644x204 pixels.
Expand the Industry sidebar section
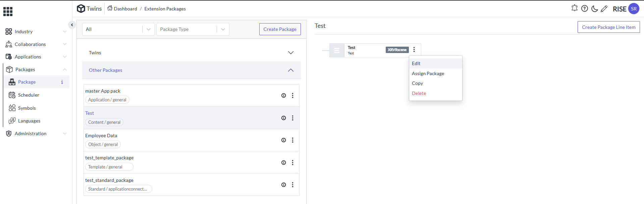(65, 32)
